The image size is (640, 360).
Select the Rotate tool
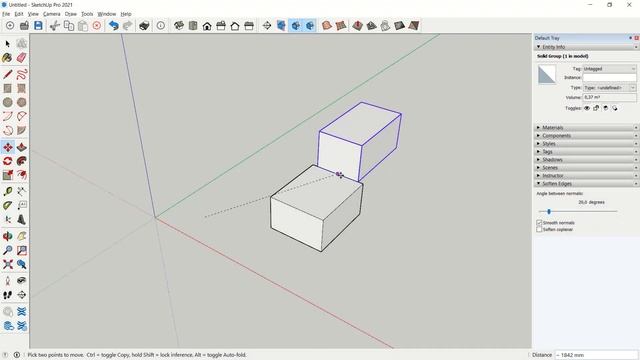(8, 161)
